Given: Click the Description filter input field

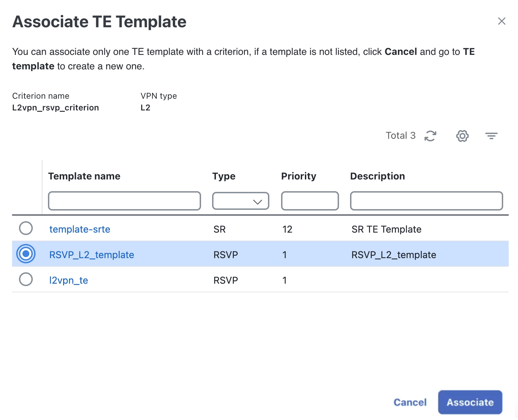Looking at the screenshot, I should pyautogui.click(x=426, y=201).
